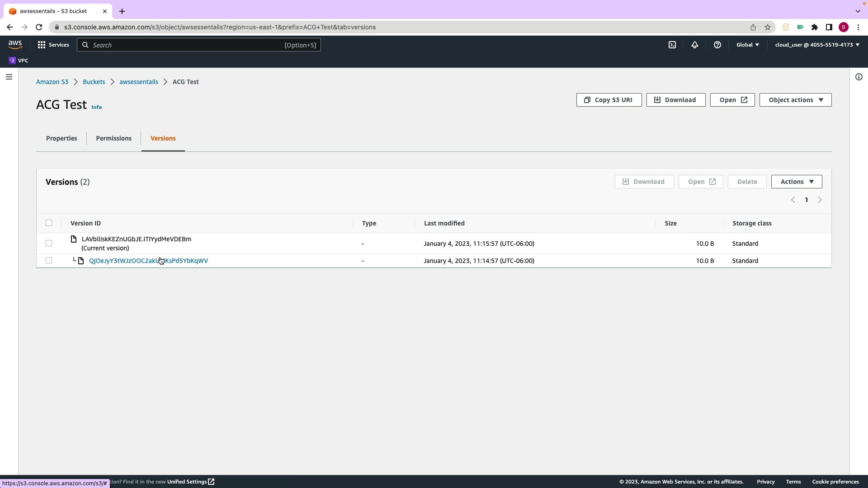
Task: Reload the page with browser refresh
Action: coord(39,27)
